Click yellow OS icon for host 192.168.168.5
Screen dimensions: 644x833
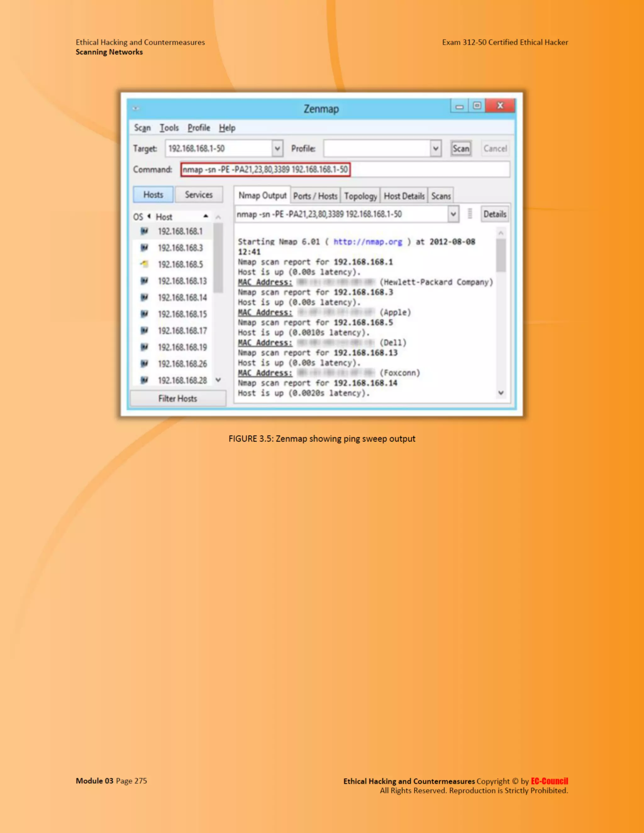144,264
